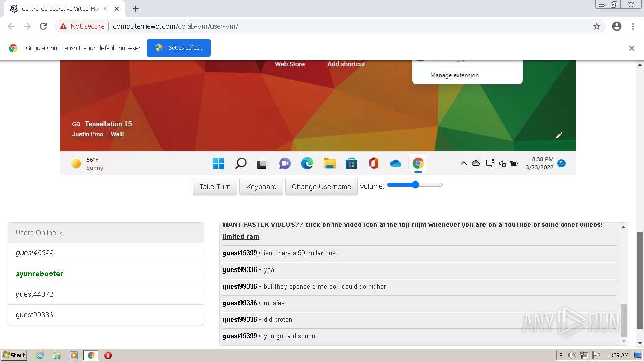644x362 pixels.
Task: Click the host speaker volume tray icon
Action: [x=572, y=355]
